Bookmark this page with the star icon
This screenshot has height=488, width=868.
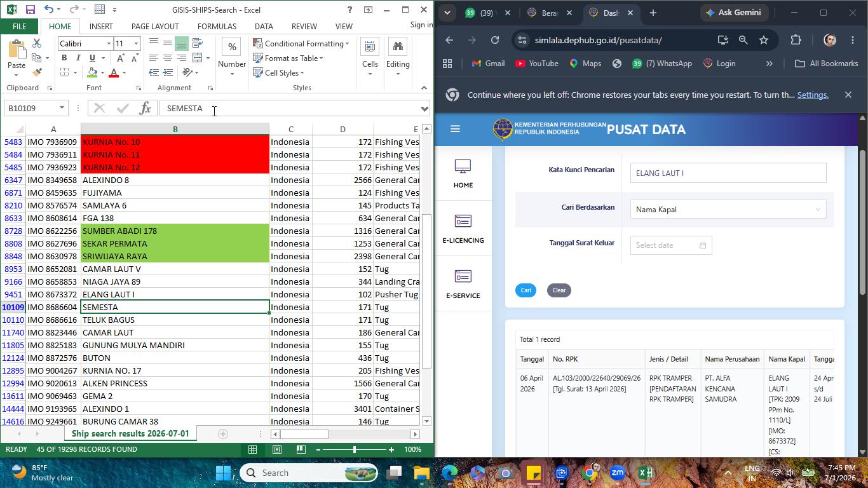click(764, 40)
